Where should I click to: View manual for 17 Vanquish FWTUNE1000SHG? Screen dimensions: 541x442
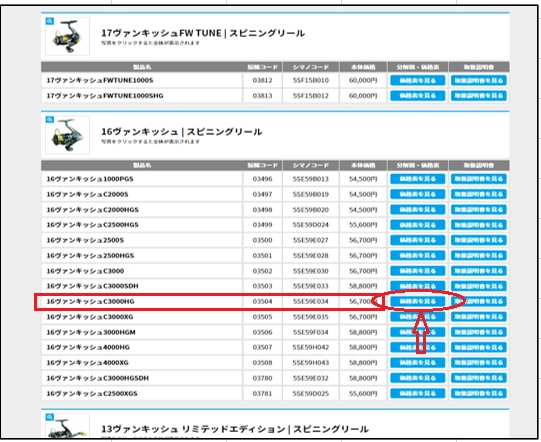[479, 96]
